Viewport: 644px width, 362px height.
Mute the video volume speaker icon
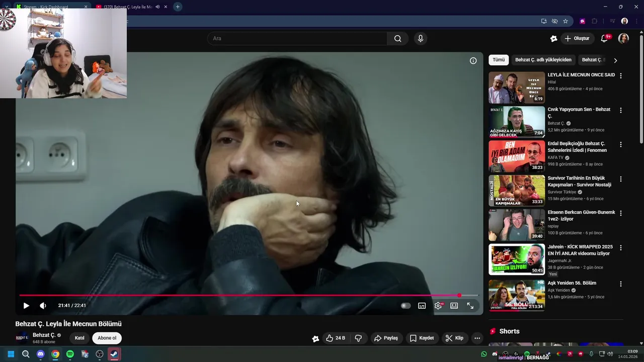(x=43, y=306)
